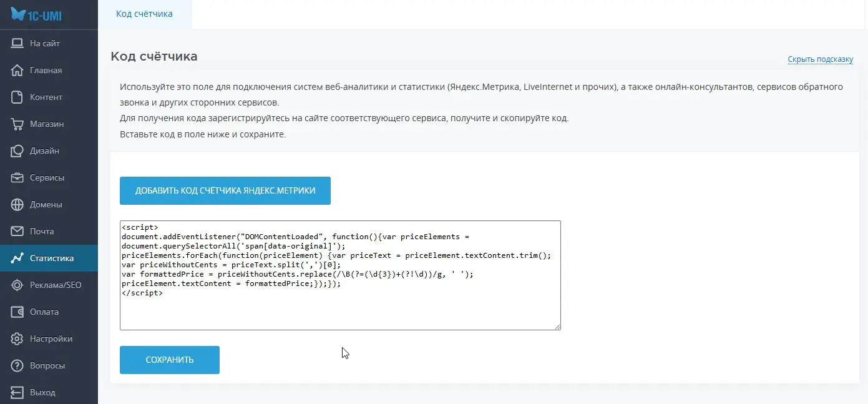This screenshot has width=868, height=404.
Task: Click the Дизайн sidebar icon
Action: (x=17, y=150)
